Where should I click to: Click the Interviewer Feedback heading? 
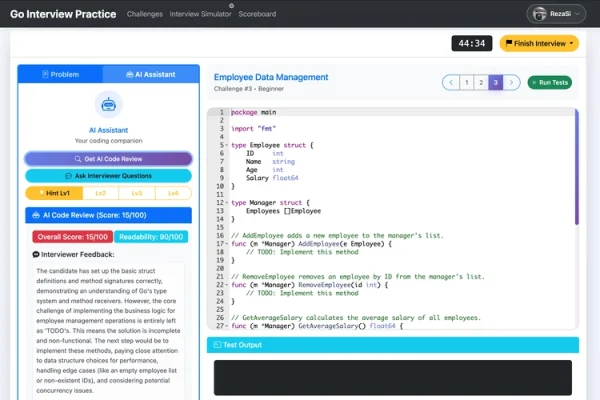point(78,255)
